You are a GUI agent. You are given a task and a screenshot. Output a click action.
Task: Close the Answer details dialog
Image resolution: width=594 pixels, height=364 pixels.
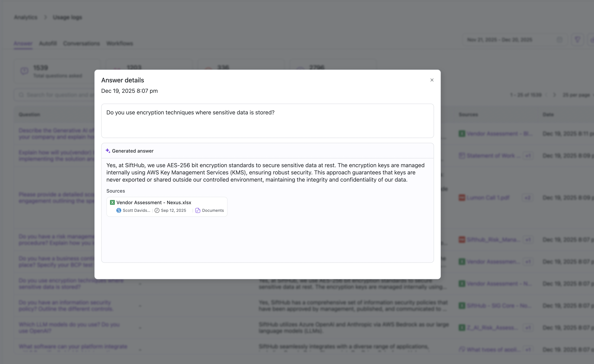[x=432, y=80]
